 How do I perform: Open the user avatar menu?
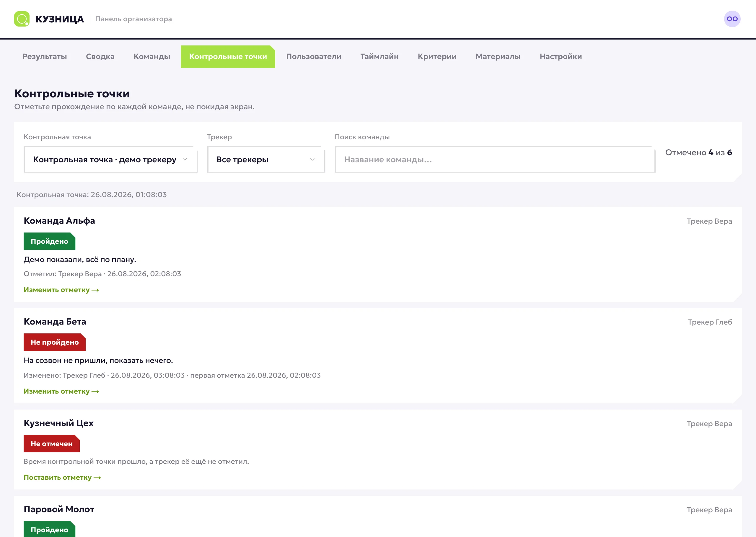click(732, 19)
